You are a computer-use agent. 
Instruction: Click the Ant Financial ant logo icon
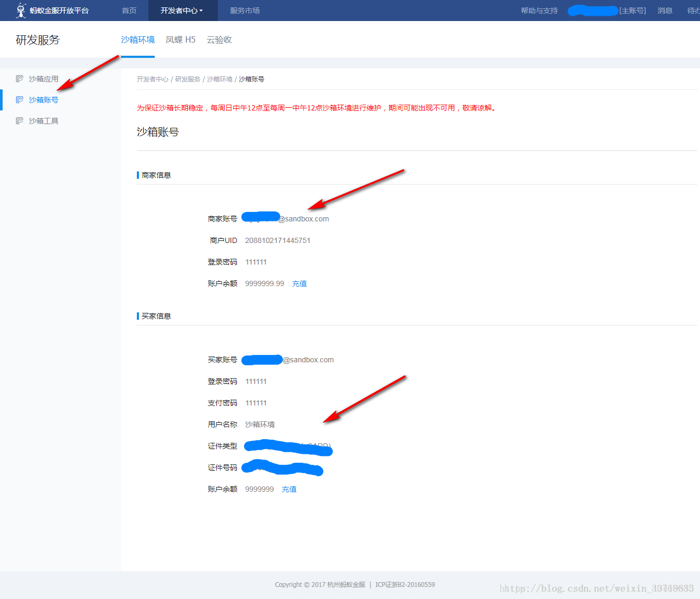(21, 11)
